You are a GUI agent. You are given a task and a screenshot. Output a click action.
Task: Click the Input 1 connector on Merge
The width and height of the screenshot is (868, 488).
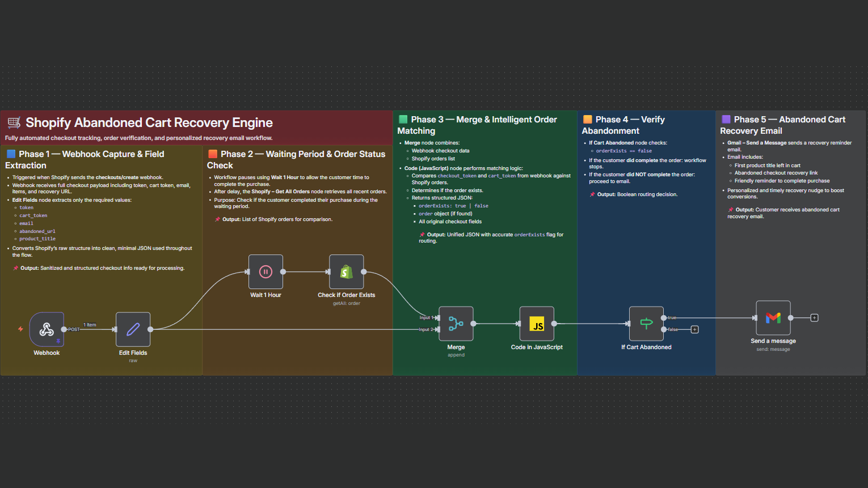(x=437, y=318)
